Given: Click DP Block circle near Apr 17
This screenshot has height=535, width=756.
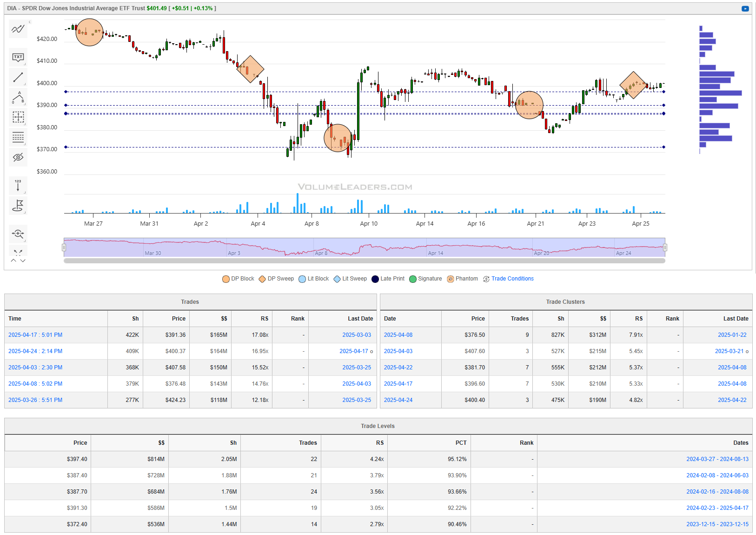Looking at the screenshot, I should coord(529,105).
